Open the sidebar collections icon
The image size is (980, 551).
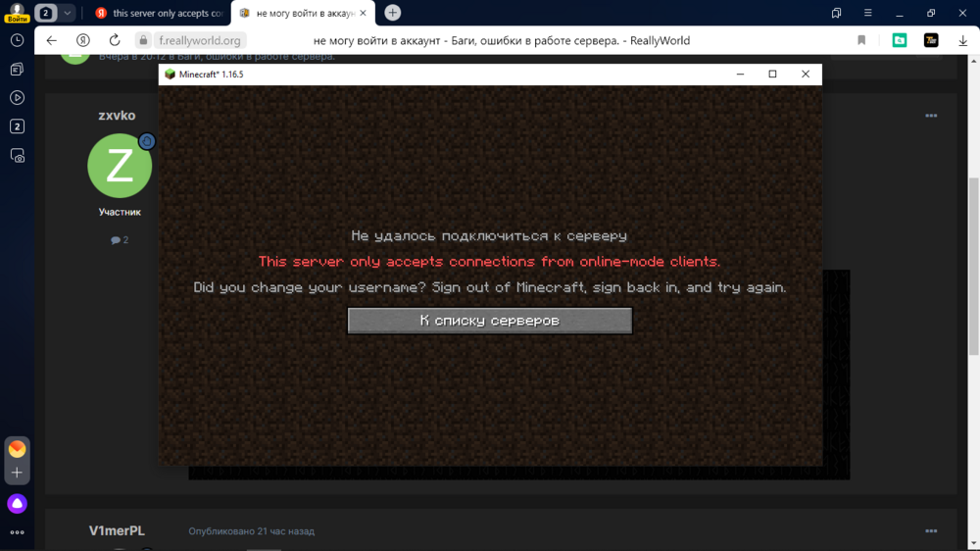[17, 69]
